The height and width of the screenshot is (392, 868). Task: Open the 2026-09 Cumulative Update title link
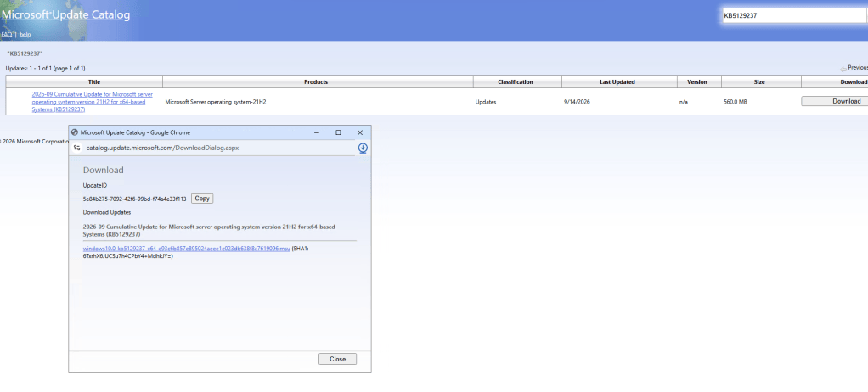[93, 102]
